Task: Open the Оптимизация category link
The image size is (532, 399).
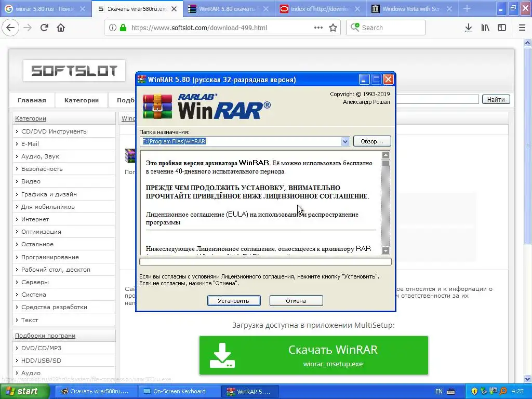Action: click(x=41, y=232)
